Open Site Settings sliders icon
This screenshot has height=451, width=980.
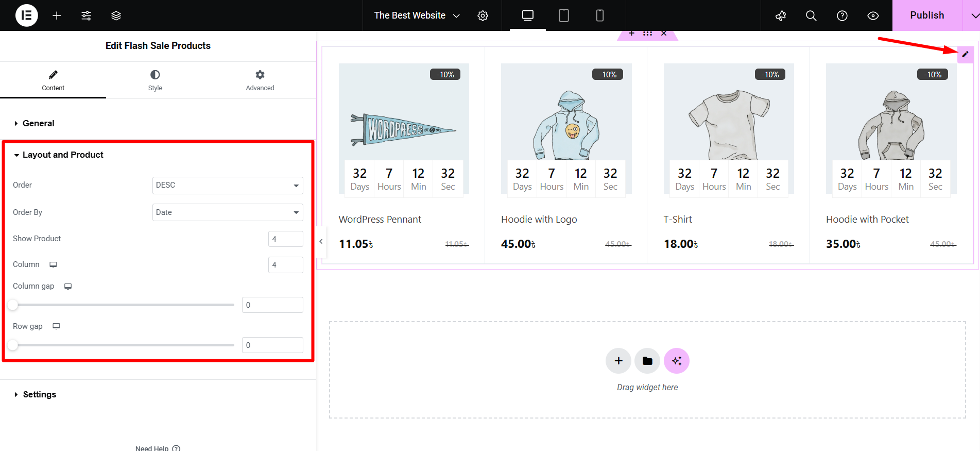86,15
